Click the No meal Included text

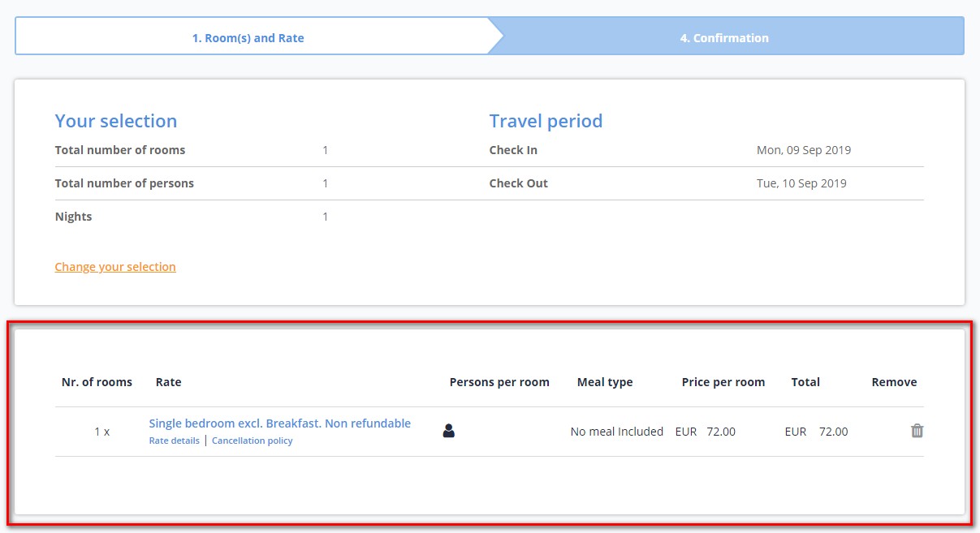tap(617, 432)
